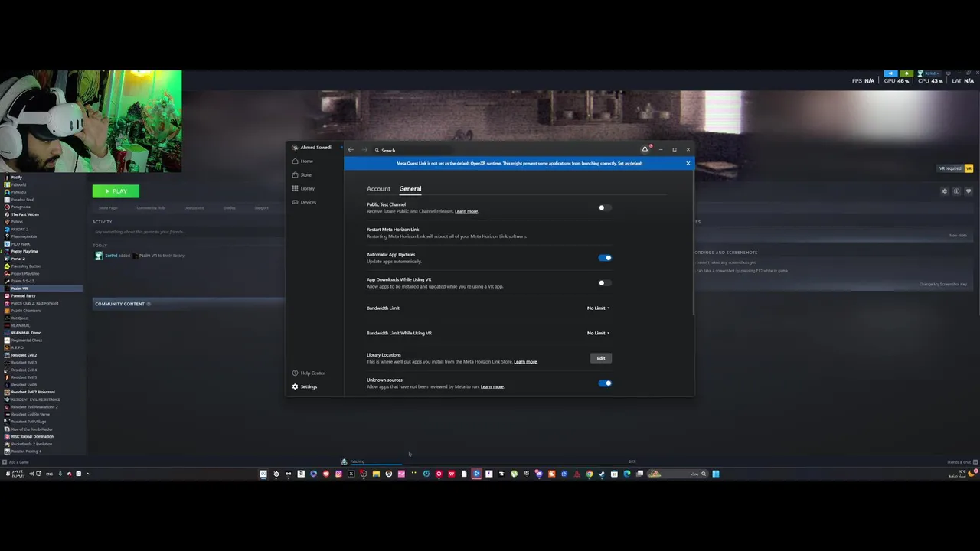Enable App Downloads While Using VR
The image size is (980, 551).
tap(605, 283)
